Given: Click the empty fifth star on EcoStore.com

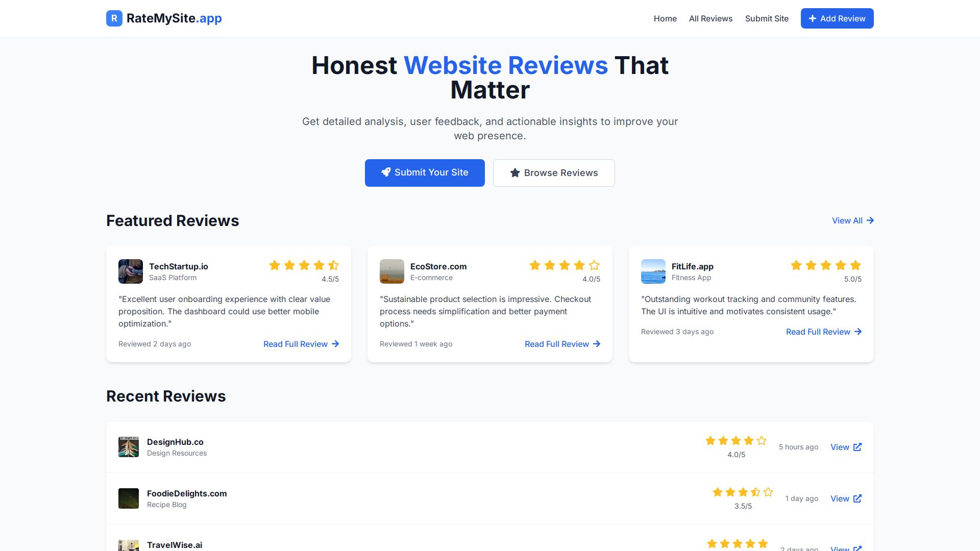Looking at the screenshot, I should pos(594,265).
